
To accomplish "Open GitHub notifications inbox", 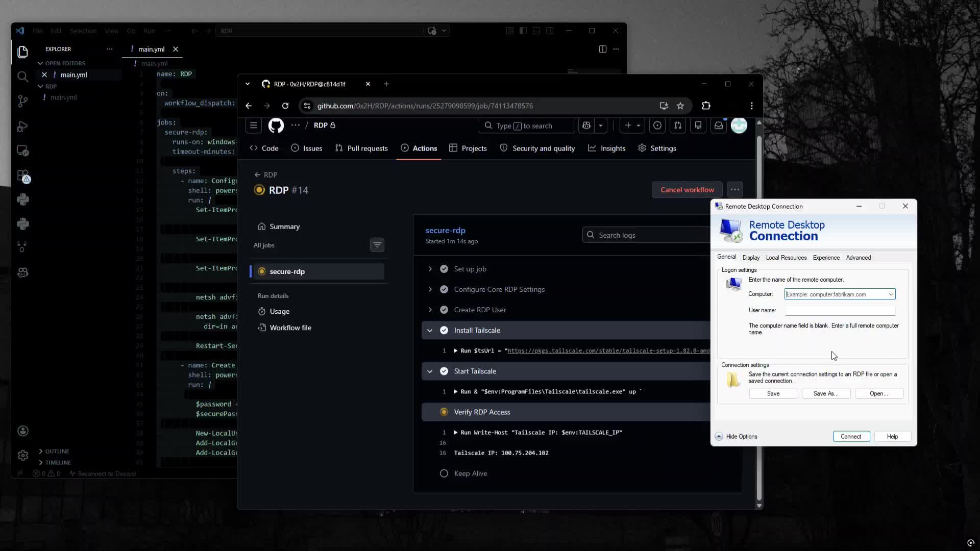I will 719,126.
